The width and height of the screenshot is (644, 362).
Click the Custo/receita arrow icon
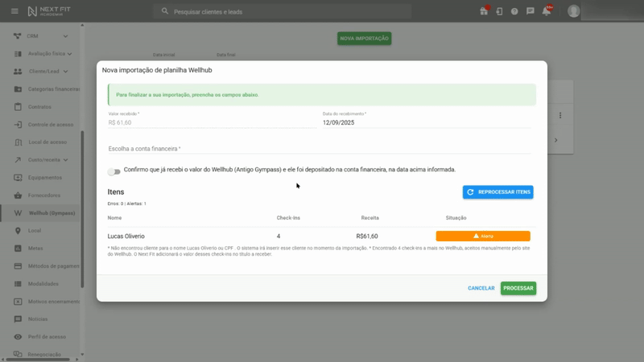(x=18, y=159)
